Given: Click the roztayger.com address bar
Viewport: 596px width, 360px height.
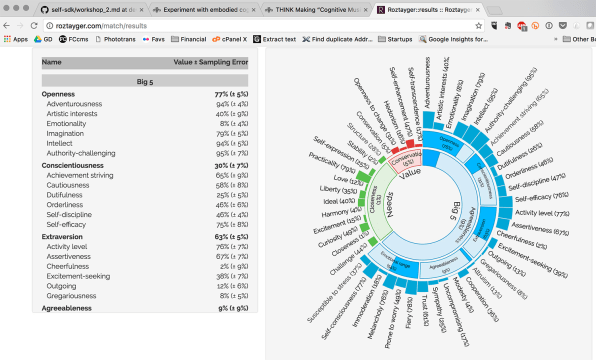Looking at the screenshot, I should 262,26.
